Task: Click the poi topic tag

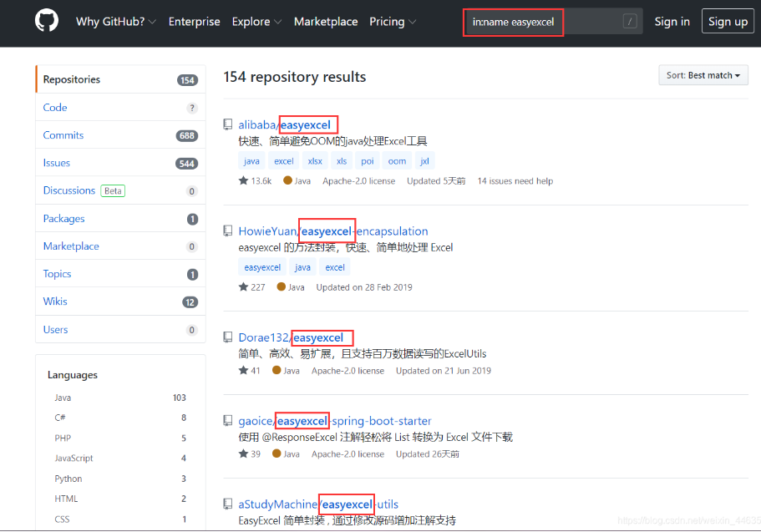Action: tap(368, 161)
